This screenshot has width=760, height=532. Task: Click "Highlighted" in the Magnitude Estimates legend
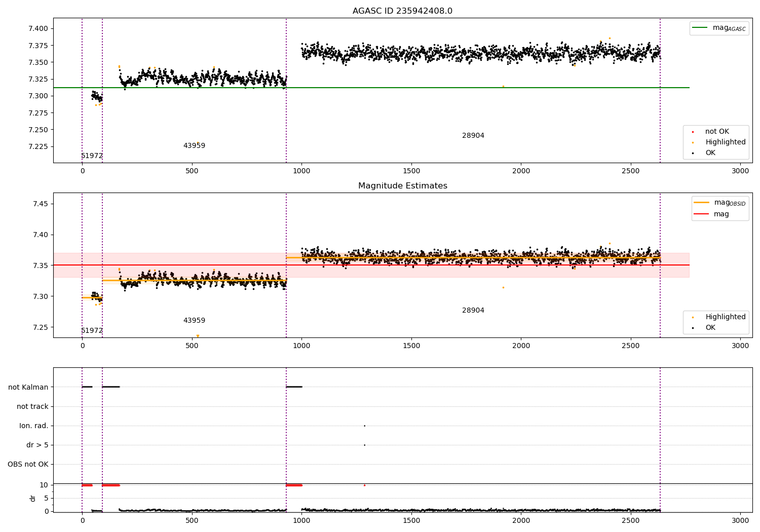click(x=725, y=317)
